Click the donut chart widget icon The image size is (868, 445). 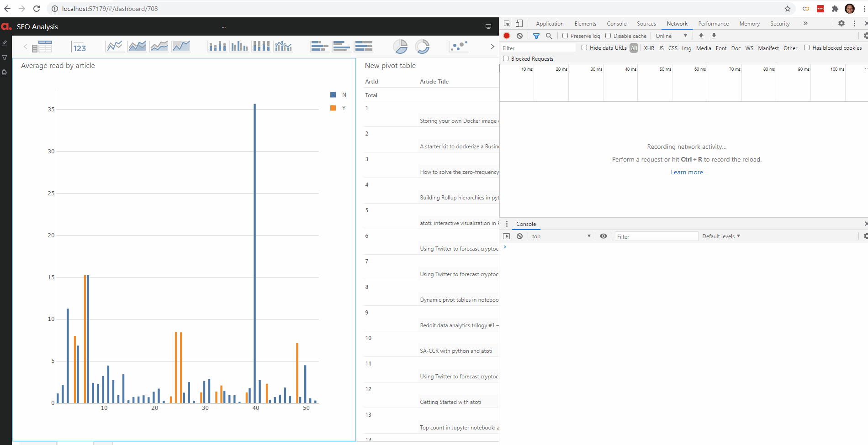[x=422, y=46]
